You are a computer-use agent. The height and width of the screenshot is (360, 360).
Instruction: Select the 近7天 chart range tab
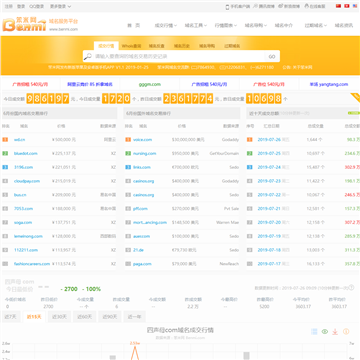pos(11,317)
